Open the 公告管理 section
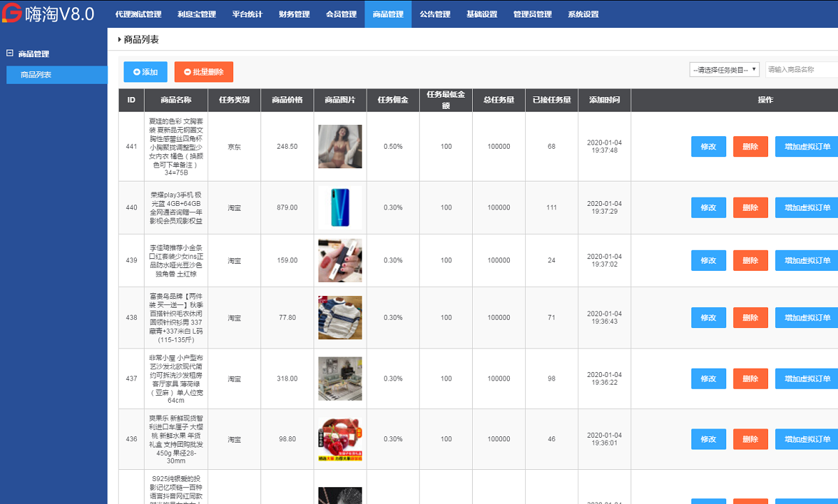This screenshot has height=504, width=838. click(x=434, y=13)
